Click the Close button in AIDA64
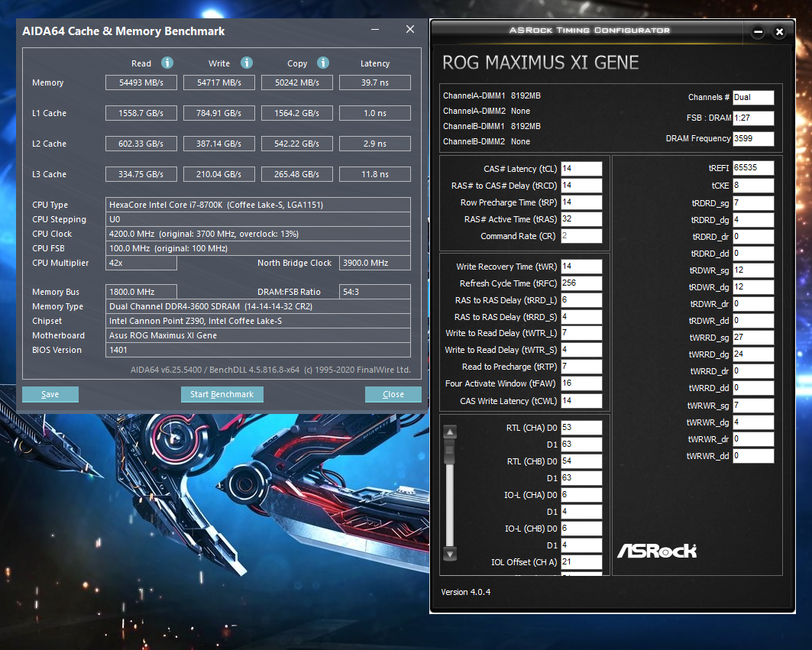This screenshot has width=812, height=650. tap(393, 394)
